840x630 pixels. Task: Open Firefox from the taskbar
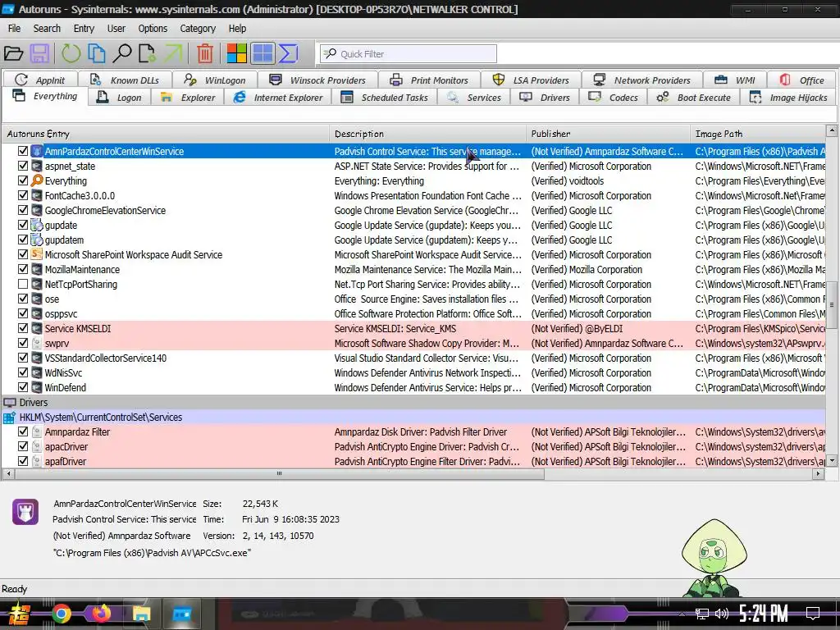101,613
